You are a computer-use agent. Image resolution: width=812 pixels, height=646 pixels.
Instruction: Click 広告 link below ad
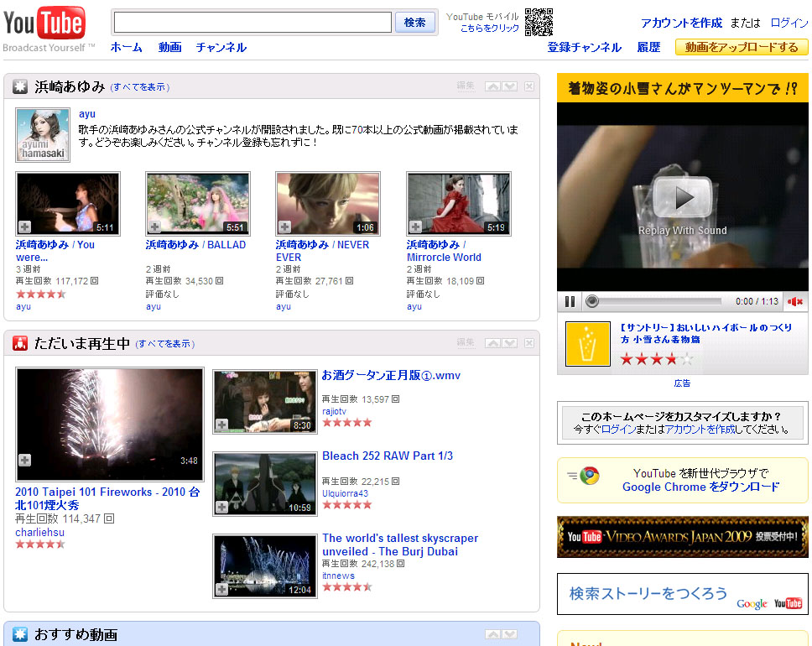(x=682, y=383)
